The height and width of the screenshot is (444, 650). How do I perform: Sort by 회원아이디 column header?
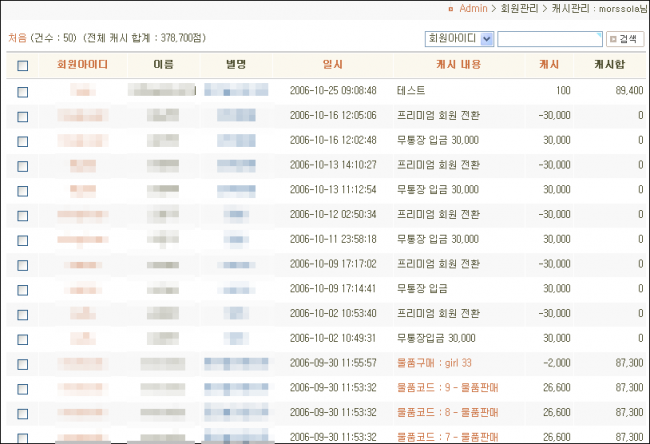tap(83, 65)
